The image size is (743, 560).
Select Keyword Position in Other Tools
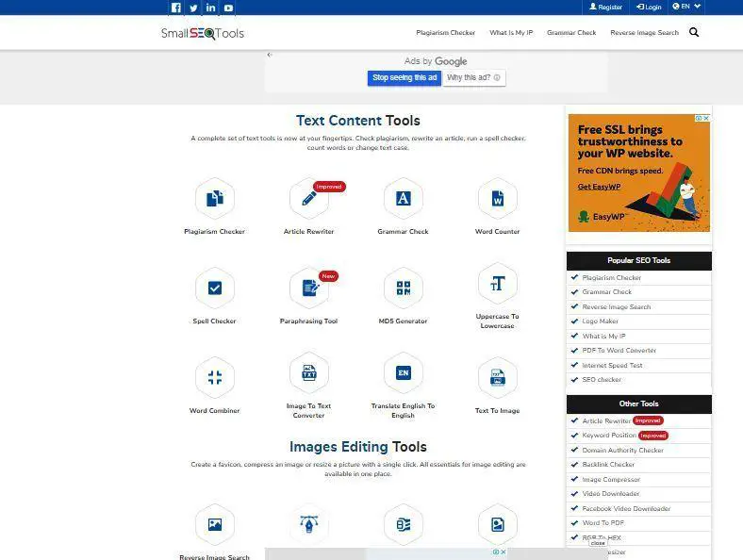[x=609, y=435]
